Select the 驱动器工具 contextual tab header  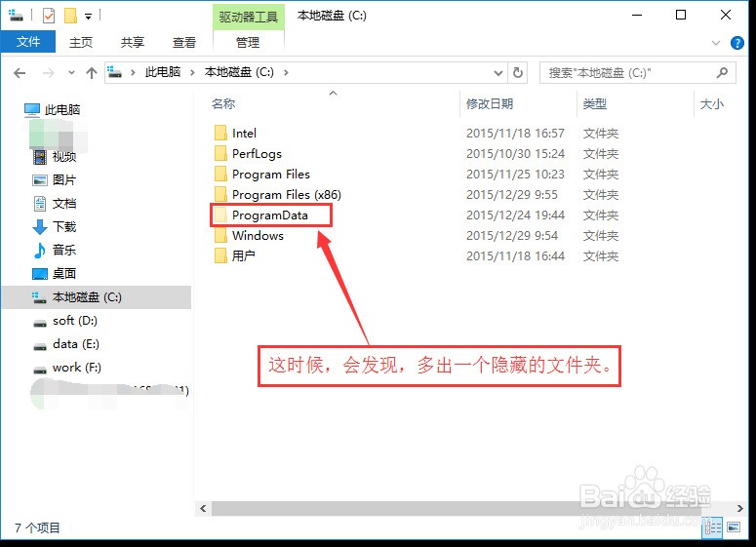249,17
